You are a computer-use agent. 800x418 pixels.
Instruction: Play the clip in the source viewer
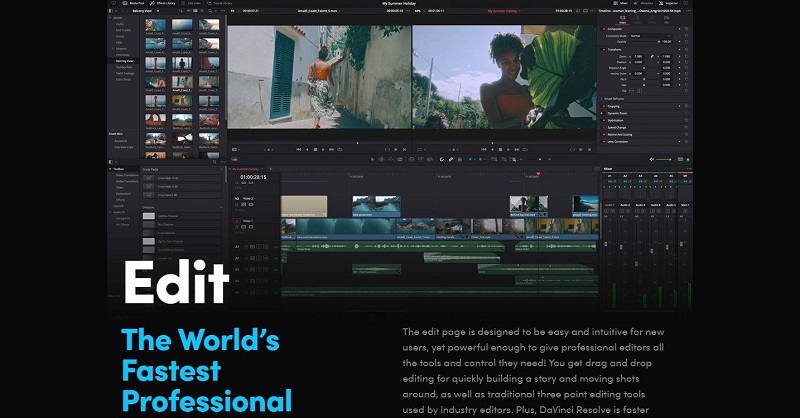[323, 150]
